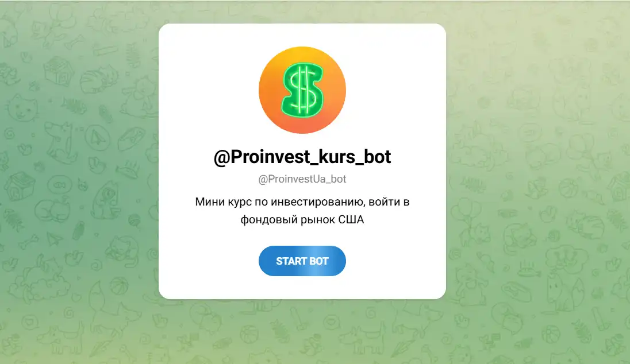The image size is (630, 364).
Task: Click the green neon dollar sign
Action: [x=302, y=90]
